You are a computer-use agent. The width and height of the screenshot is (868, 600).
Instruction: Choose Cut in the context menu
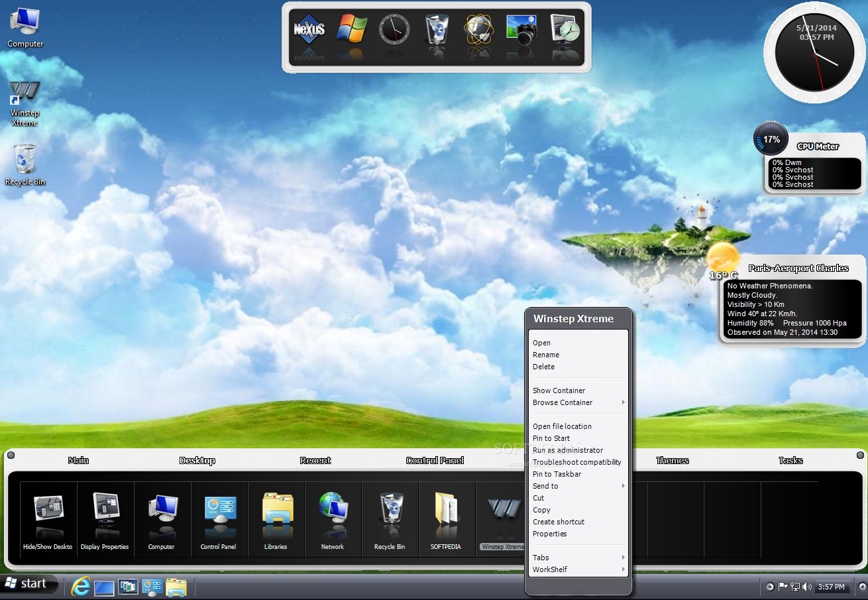pyautogui.click(x=578, y=498)
